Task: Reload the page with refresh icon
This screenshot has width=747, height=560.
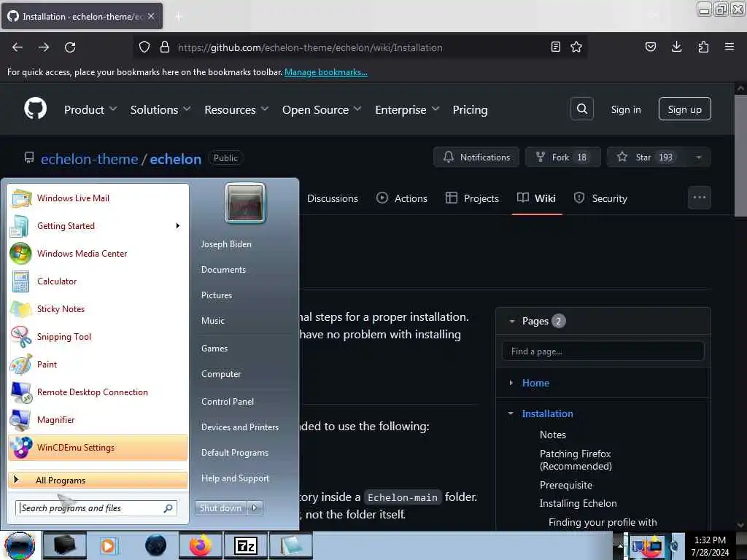Action: (70, 47)
